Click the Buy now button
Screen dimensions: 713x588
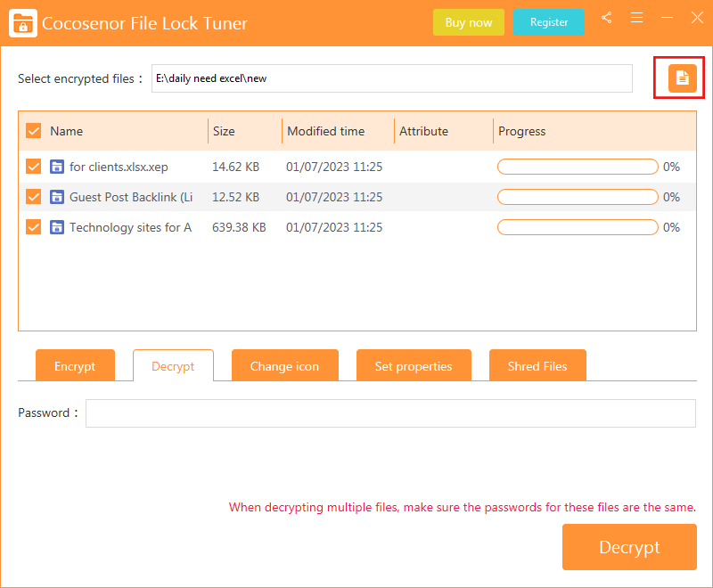point(469,22)
